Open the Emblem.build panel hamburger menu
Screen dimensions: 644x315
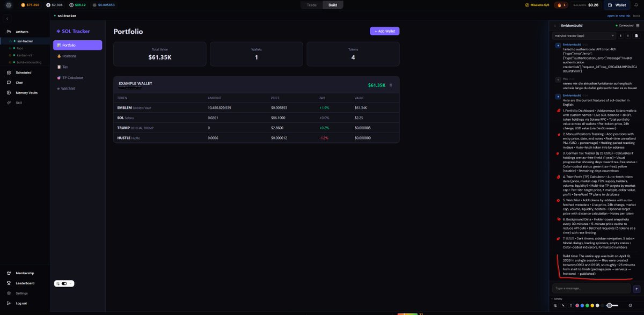(x=638, y=25)
